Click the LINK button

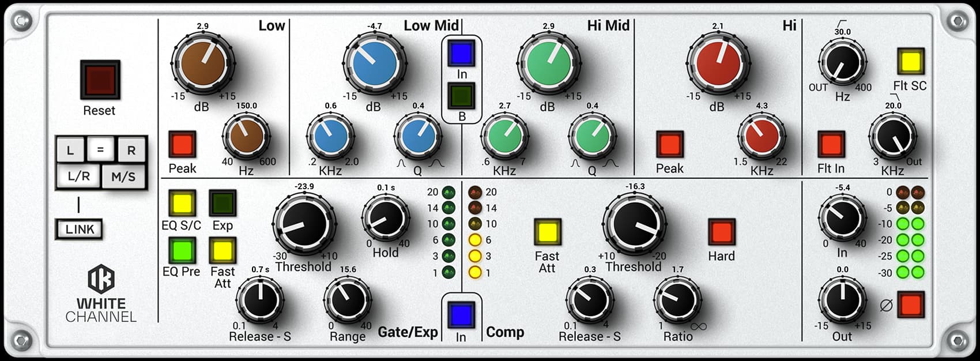[x=80, y=230]
